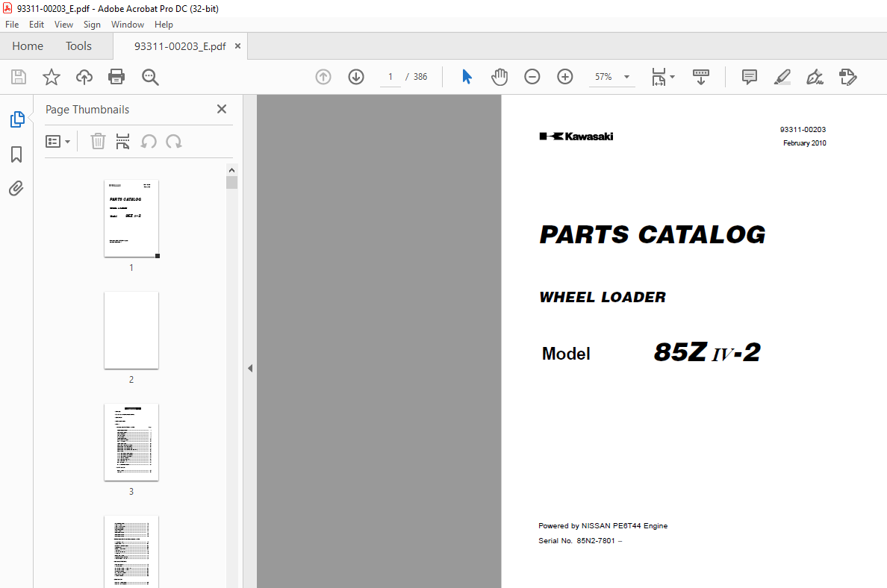Open the Attachments paperclip panel

coord(16,188)
